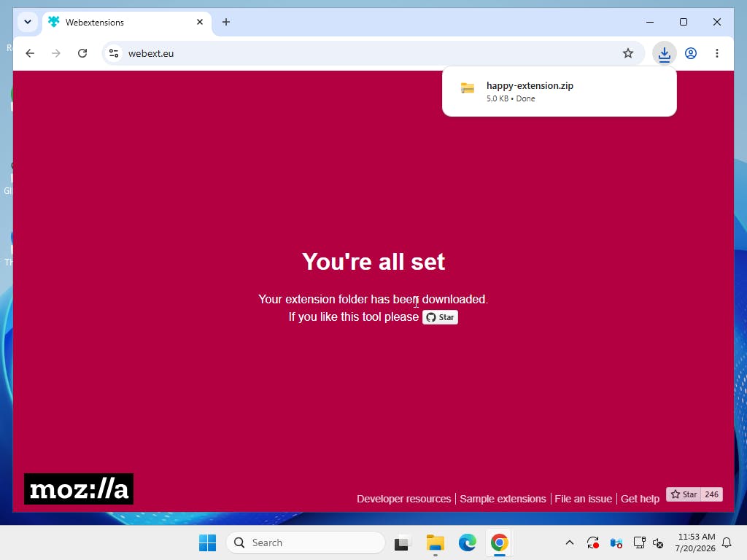This screenshot has width=747, height=560.
Task: Click the Mozilla logo
Action: click(79, 489)
